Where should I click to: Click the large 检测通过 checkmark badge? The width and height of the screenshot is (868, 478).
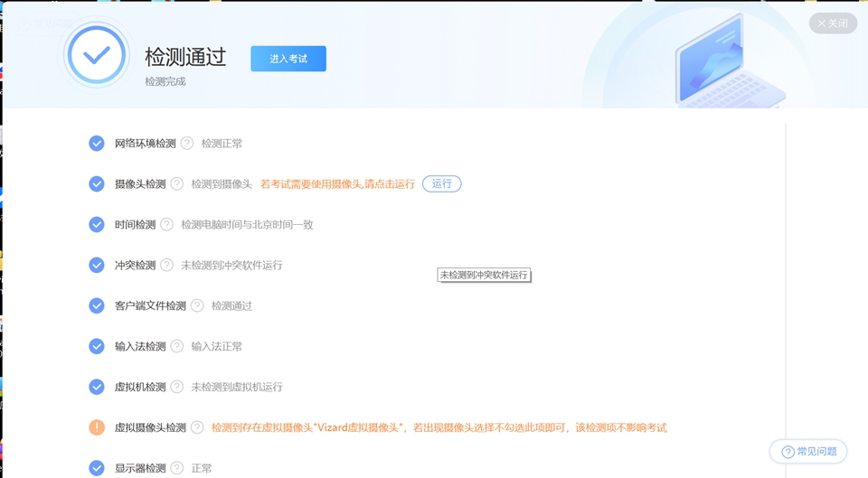click(97, 55)
